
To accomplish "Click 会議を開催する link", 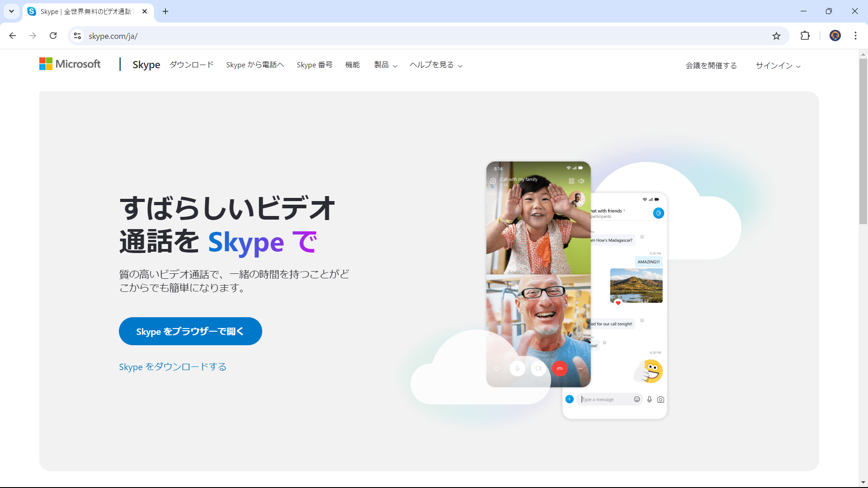I will (x=711, y=66).
